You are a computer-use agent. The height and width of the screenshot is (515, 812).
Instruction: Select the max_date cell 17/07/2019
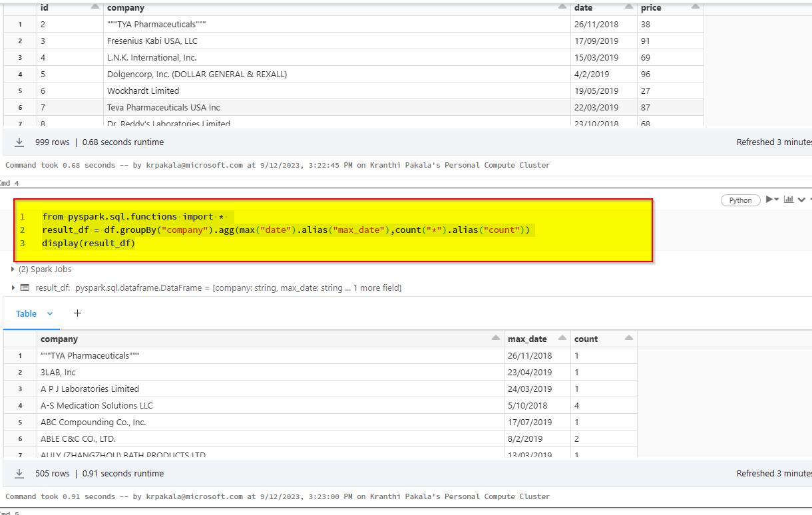click(537, 422)
